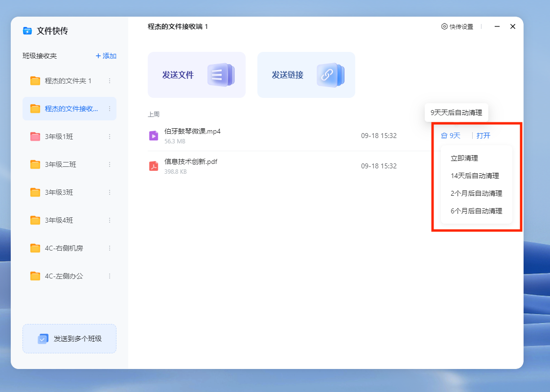
Task: Choose 6个月后自动清理 option
Action: tap(476, 211)
